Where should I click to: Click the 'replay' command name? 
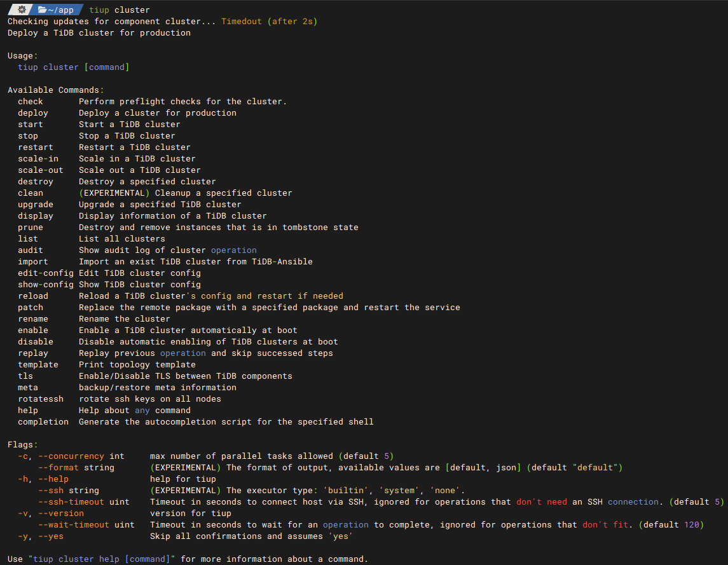coord(33,353)
